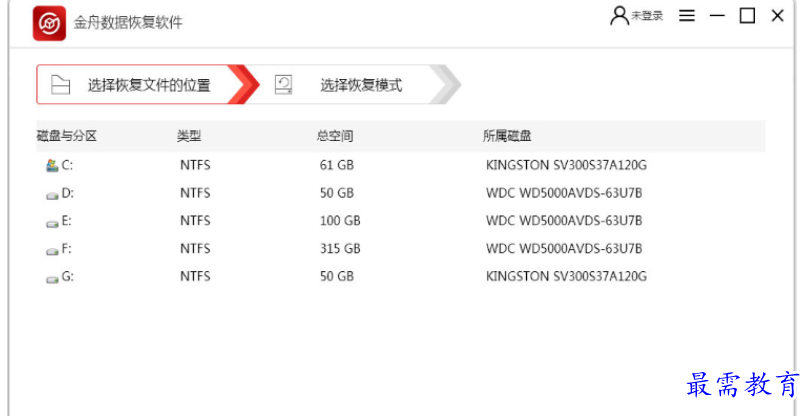Screen dimensions: 808x416
Task: Click the C: partition label
Action: pyautogui.click(x=67, y=165)
